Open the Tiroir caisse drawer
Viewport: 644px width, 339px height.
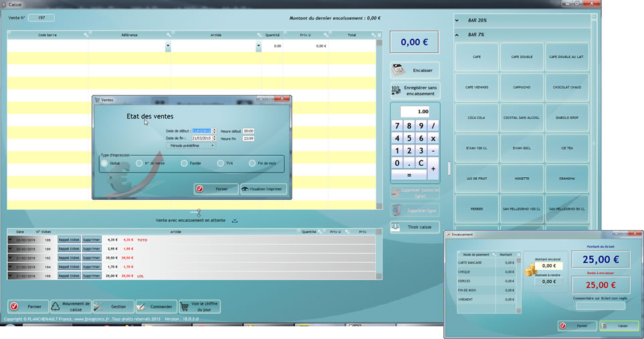[x=415, y=227]
